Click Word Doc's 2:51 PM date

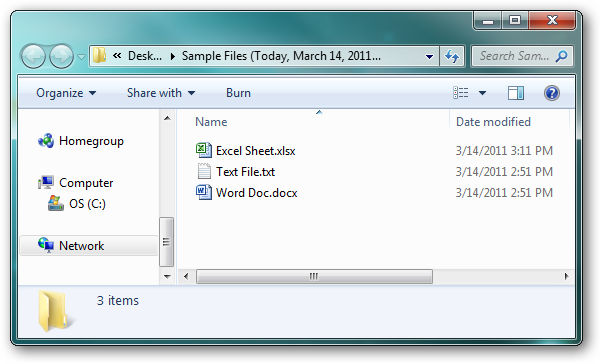[x=504, y=193]
